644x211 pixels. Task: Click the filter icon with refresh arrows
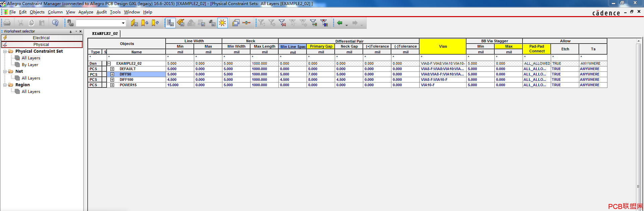pyautogui.click(x=262, y=23)
